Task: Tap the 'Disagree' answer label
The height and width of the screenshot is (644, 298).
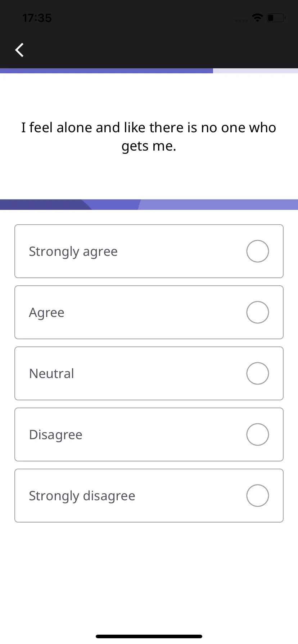Action: (55, 435)
